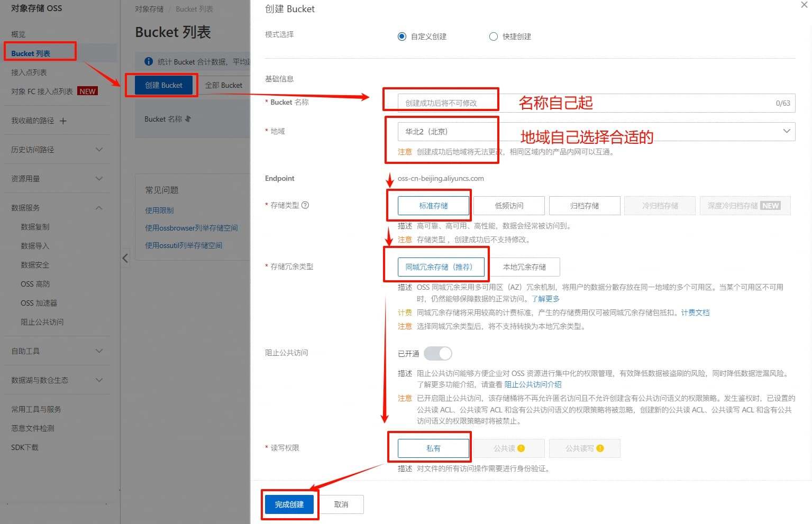Choose 低频访问 storage type
The height and width of the screenshot is (524, 812).
coord(509,206)
